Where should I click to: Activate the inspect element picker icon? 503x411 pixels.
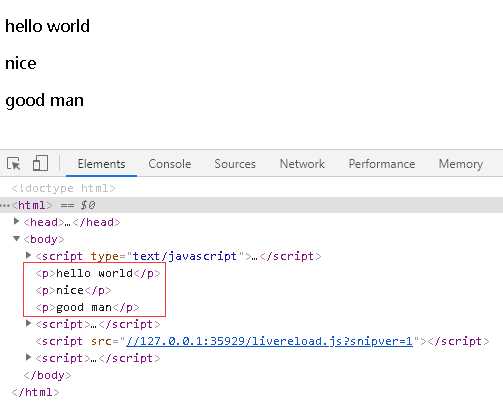(14, 164)
